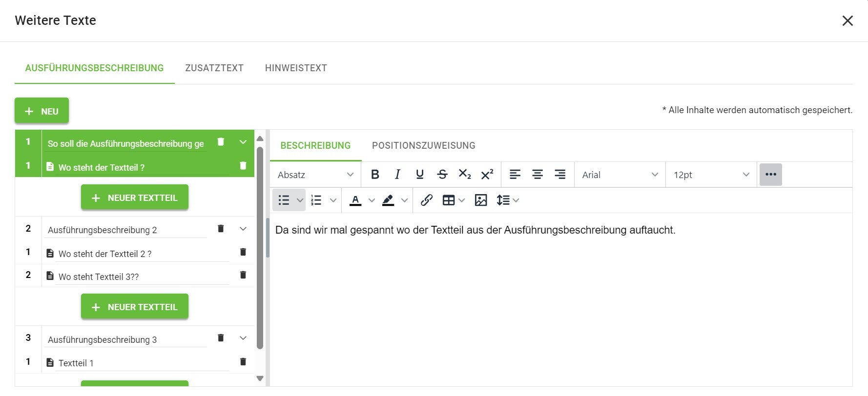Toggle the bulleted list button
Screen dimensions: 868x396
coord(284,200)
